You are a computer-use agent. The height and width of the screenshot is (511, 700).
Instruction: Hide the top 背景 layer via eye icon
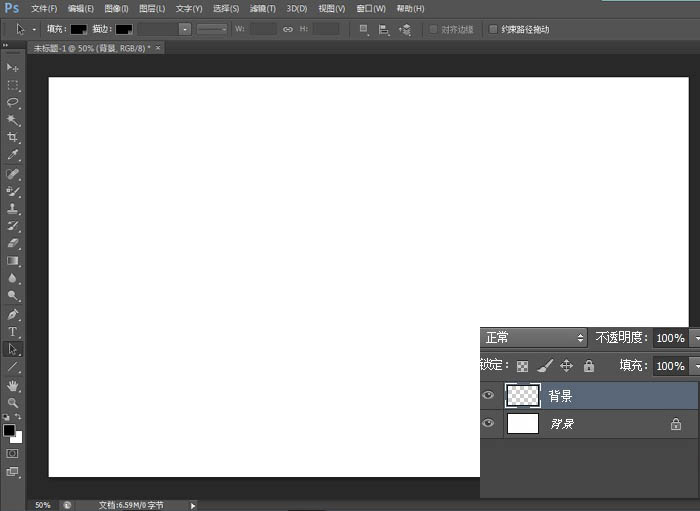click(488, 395)
